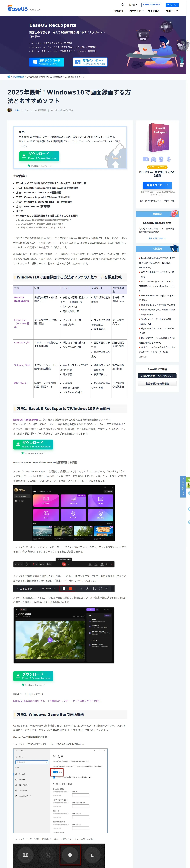Jump to まとめ contents link
This screenshot has width=190, height=868.
[20, 211]
